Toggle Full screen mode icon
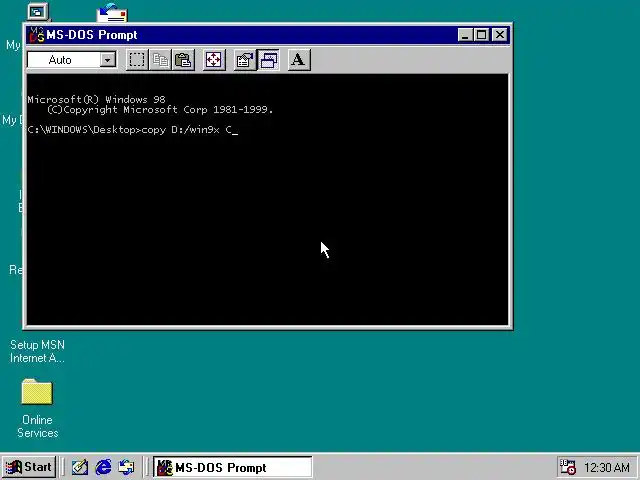The height and width of the screenshot is (480, 640). (x=214, y=60)
